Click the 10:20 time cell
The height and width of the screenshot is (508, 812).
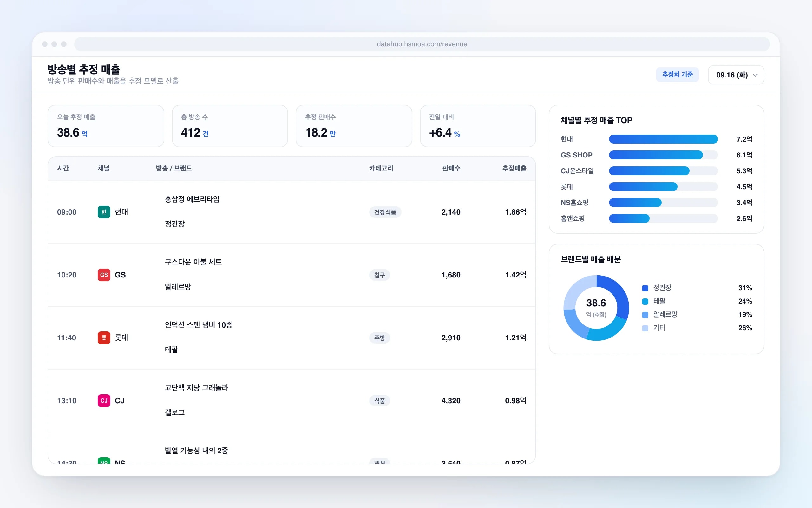coord(67,275)
